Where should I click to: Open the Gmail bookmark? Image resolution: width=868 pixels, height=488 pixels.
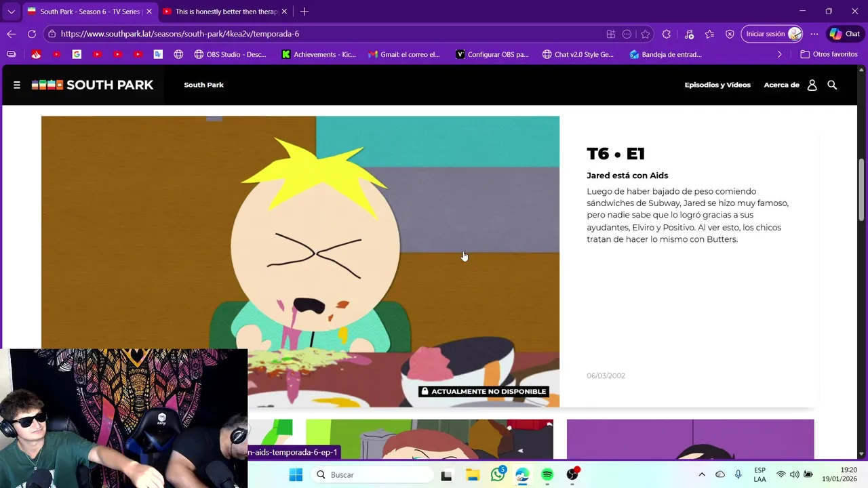(x=403, y=54)
